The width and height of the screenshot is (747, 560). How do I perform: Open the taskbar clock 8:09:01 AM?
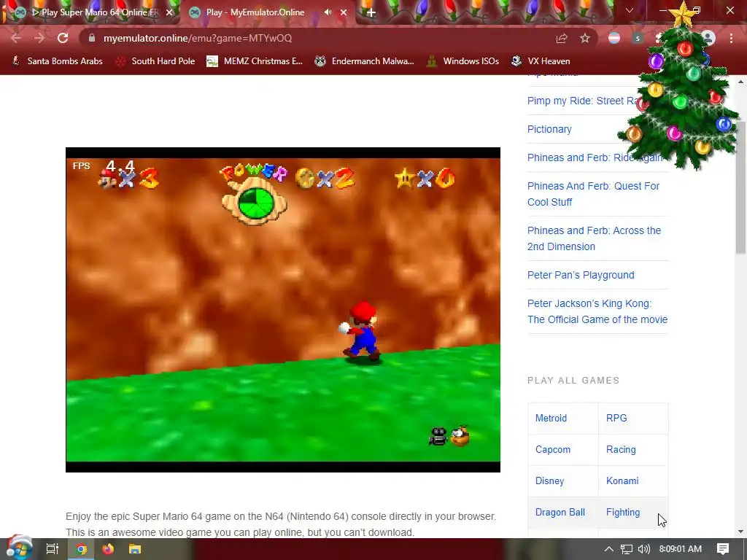(681, 549)
